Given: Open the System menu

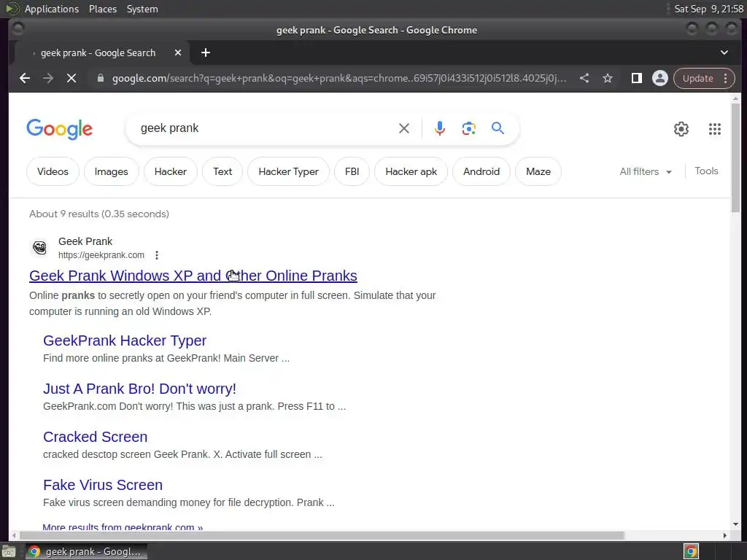Looking at the screenshot, I should [142, 9].
